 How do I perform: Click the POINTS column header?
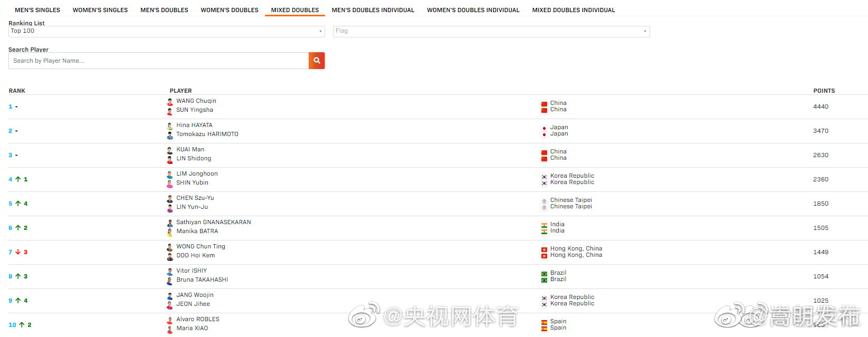tap(824, 91)
